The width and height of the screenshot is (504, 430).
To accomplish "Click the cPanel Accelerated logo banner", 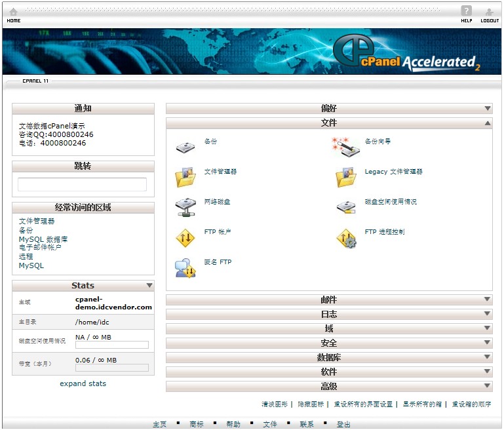I will coord(406,53).
